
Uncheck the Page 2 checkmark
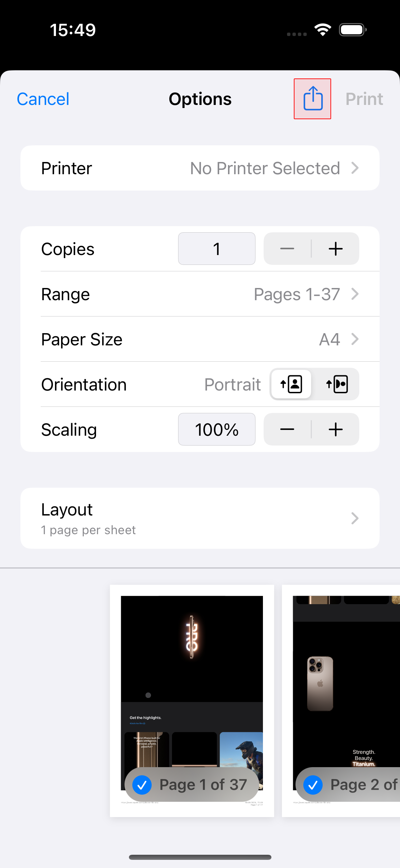coord(313,785)
